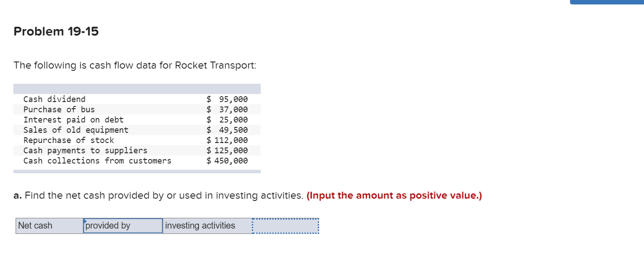Click the 'Net cash' label cell
The width and height of the screenshot is (644, 270).
click(49, 225)
